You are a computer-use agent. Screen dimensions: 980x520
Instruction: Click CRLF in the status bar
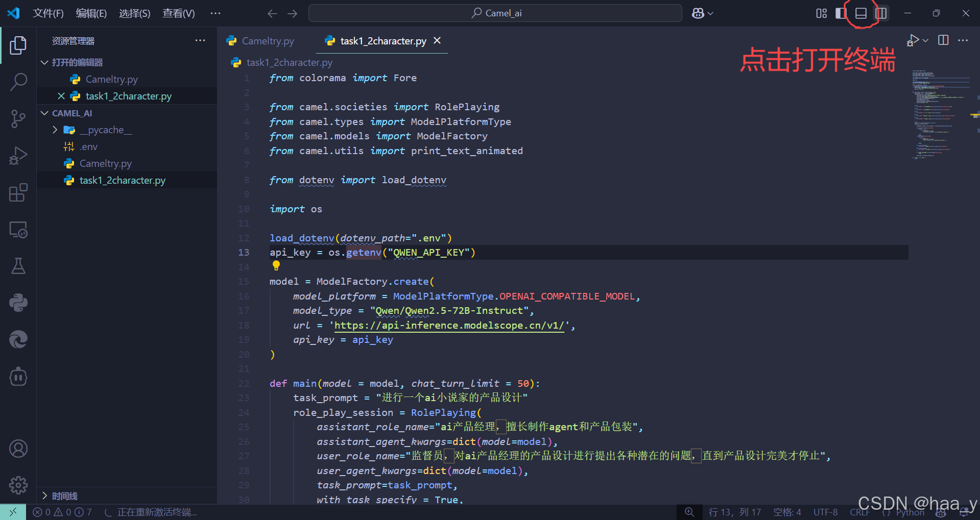click(860, 512)
